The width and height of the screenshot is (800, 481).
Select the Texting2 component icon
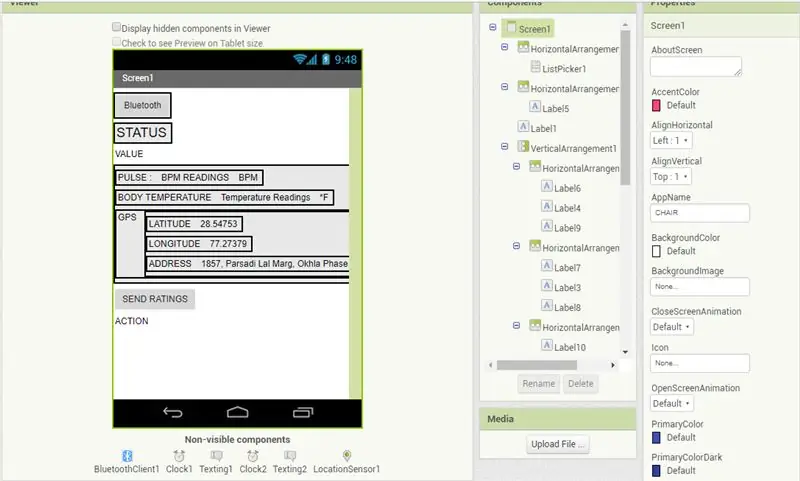[290, 455]
